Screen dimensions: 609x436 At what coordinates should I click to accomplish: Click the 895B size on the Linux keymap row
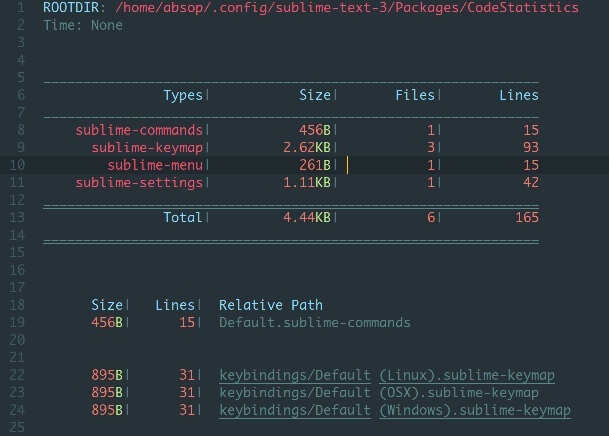click(x=107, y=375)
